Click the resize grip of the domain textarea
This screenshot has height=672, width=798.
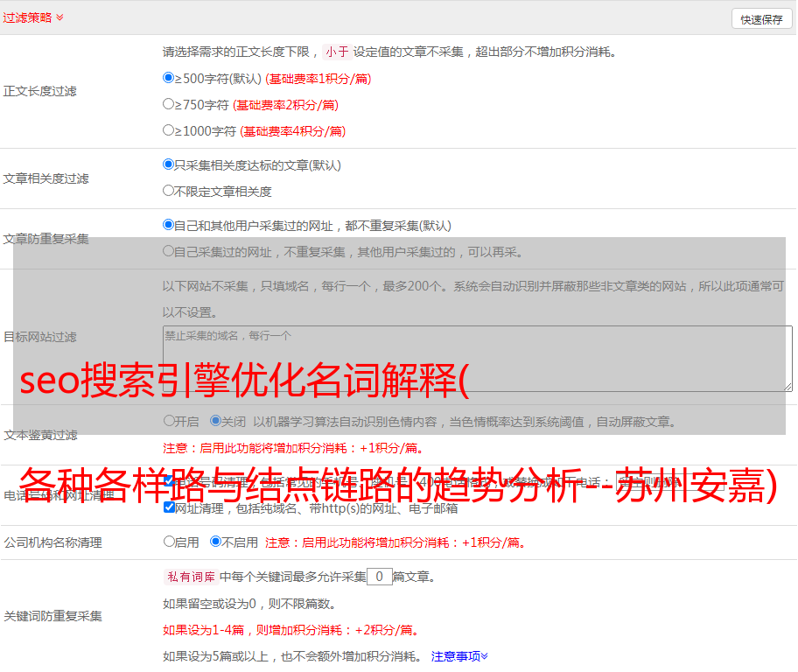click(x=787, y=387)
